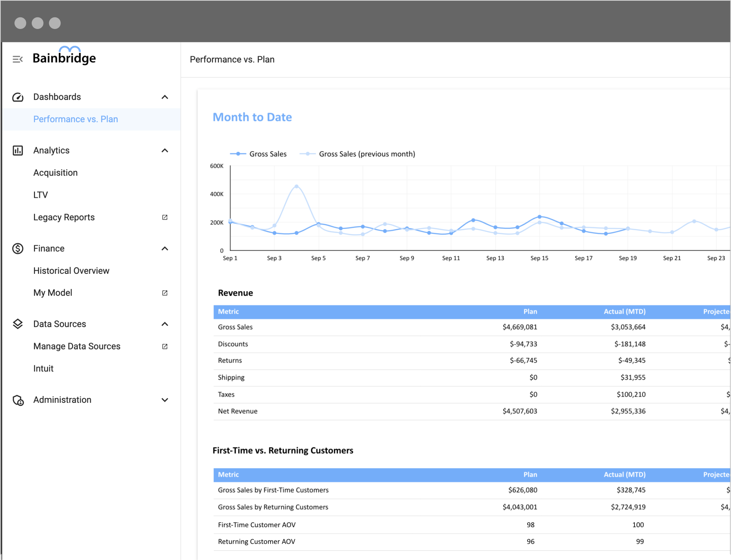
Task: Click the sidebar collapse hamburger icon
Action: pyautogui.click(x=18, y=59)
